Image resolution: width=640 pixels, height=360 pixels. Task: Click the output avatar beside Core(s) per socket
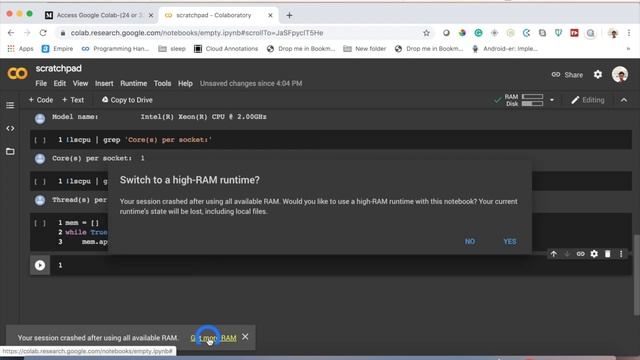[40, 158]
